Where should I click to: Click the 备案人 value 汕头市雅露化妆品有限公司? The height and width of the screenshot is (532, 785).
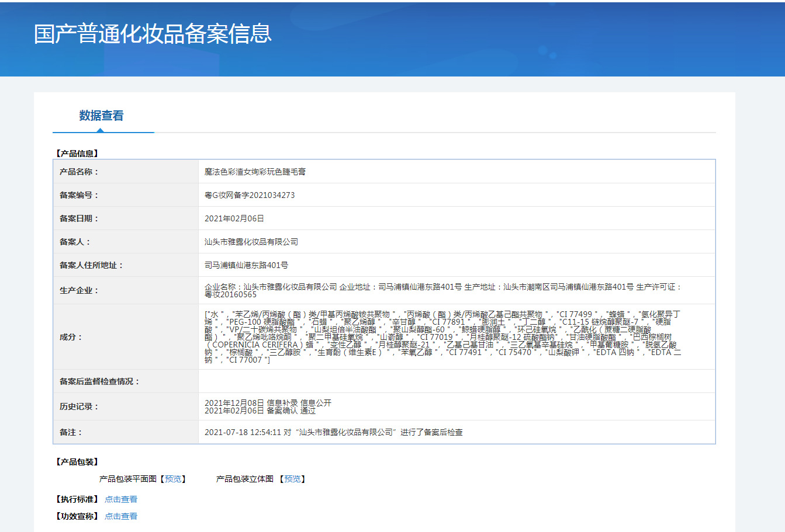(251, 242)
